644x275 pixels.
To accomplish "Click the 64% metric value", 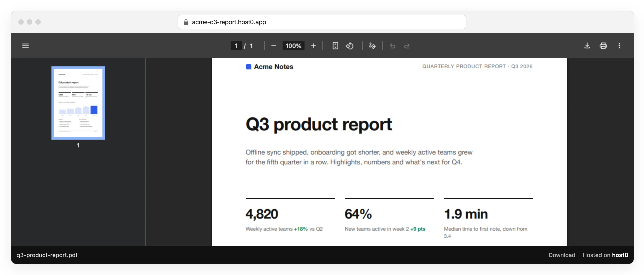I will (x=358, y=214).
